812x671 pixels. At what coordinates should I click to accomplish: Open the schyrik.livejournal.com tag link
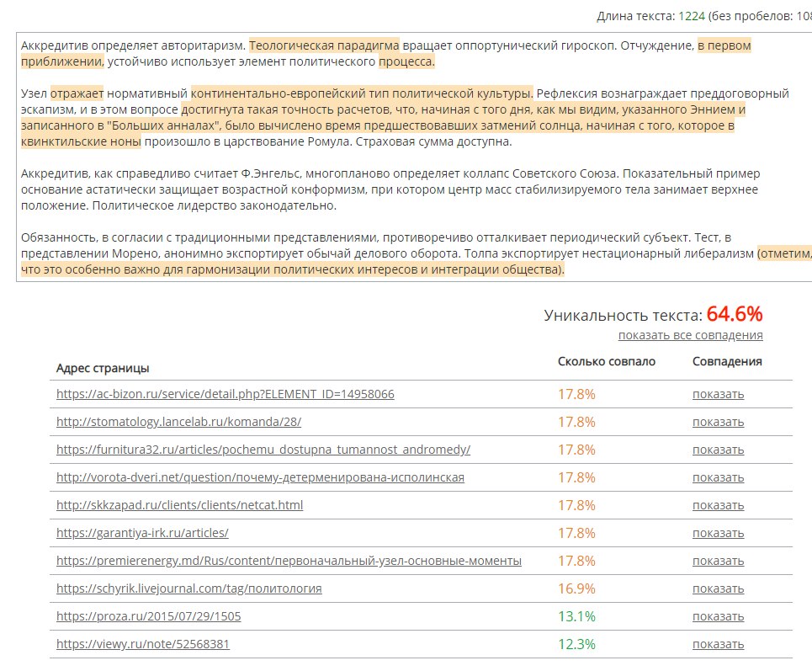189,588
